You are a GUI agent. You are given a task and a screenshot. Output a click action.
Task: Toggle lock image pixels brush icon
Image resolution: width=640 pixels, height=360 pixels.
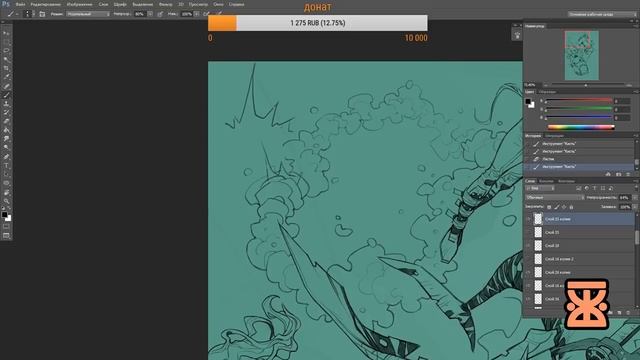coord(556,207)
